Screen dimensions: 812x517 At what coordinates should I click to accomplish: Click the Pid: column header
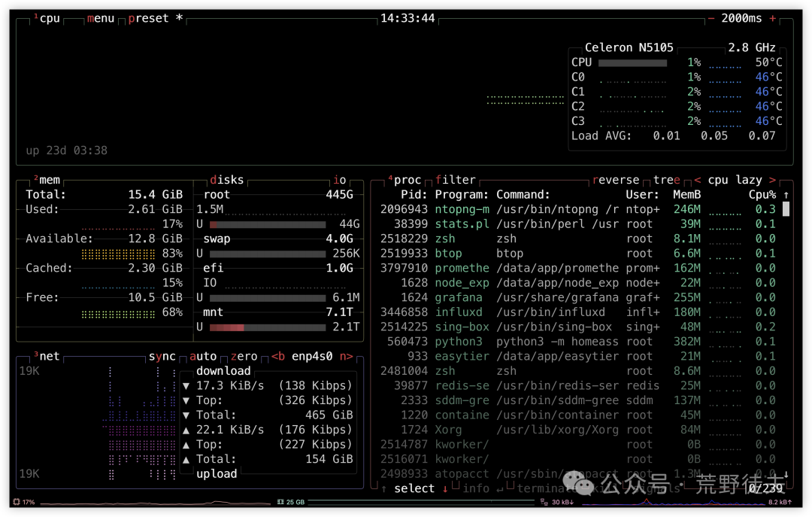414,195
